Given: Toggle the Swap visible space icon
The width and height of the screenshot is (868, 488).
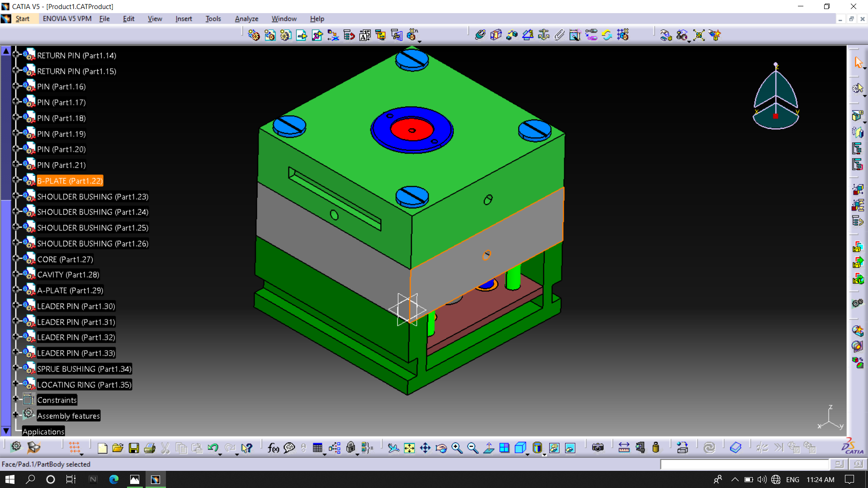Looking at the screenshot, I should pyautogui.click(x=570, y=448).
